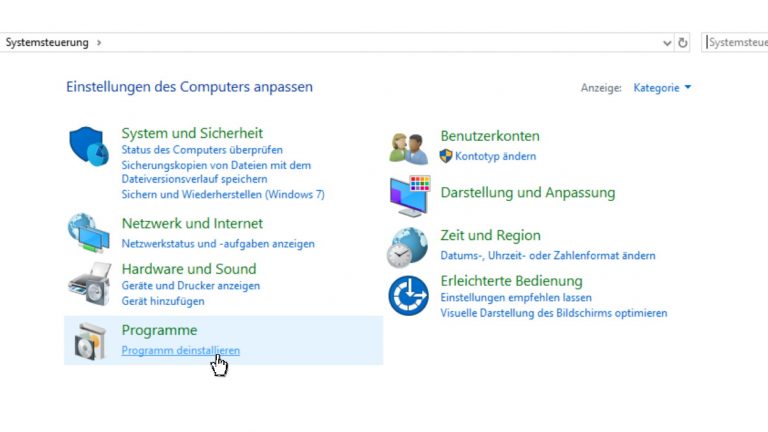
Task: Open Netzwerk und Internet category
Action: coord(192,223)
